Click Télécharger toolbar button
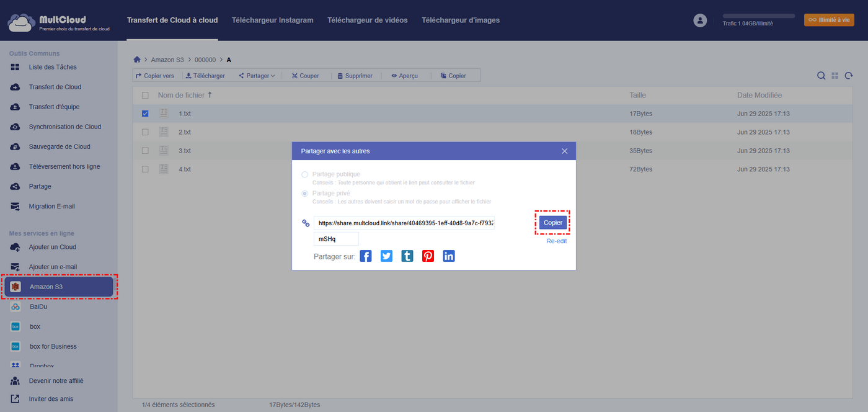Image resolution: width=868 pixels, height=412 pixels. point(205,76)
